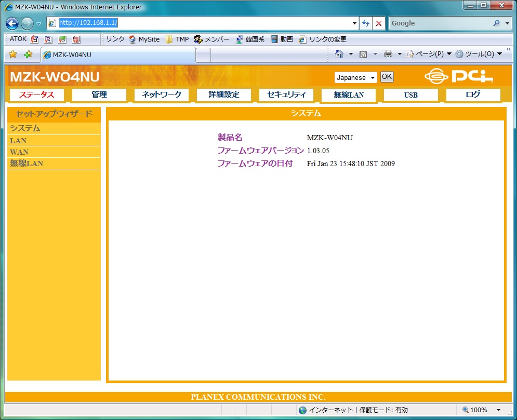
Task: Click the third ATOK toolbar icon
Action: [x=62, y=39]
